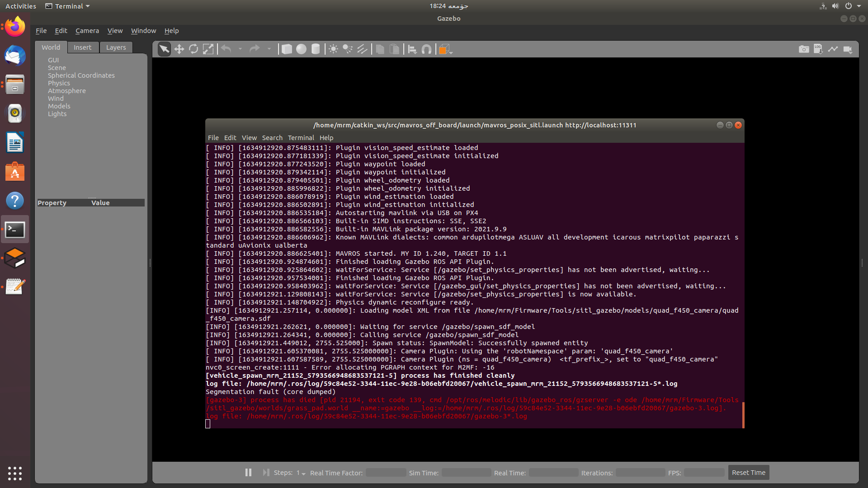Start video recording icon
Viewport: 868px width, 488px height.
[x=848, y=49]
